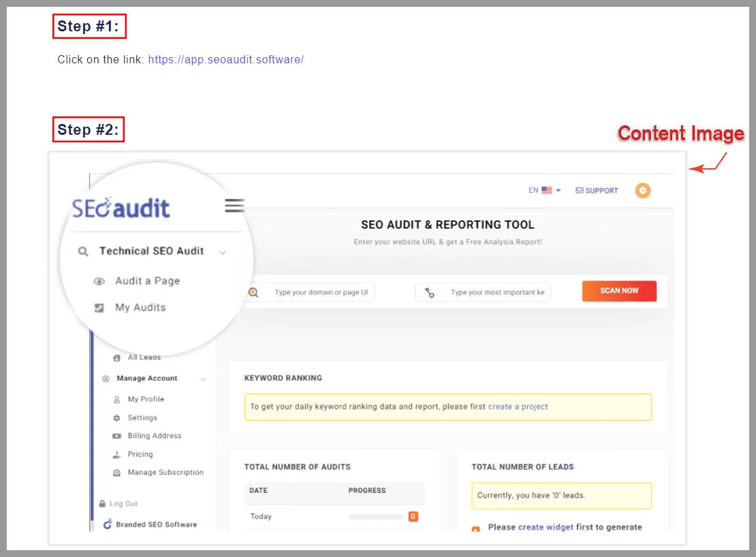Click the Today row label
The width and height of the screenshot is (756, 557).
(x=261, y=517)
